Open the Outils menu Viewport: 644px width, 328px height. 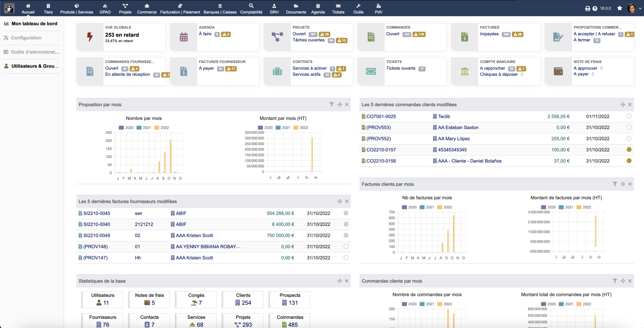[358, 9]
